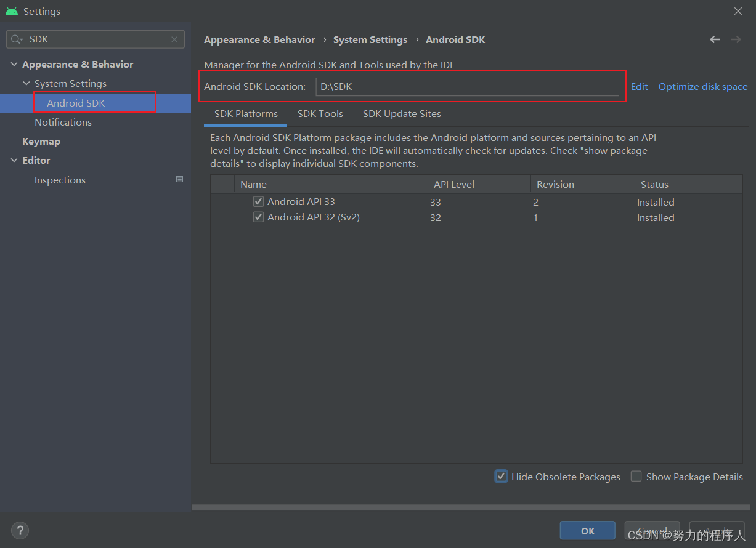This screenshot has height=548, width=756.
Task: Click the Cancel button
Action: (x=652, y=531)
